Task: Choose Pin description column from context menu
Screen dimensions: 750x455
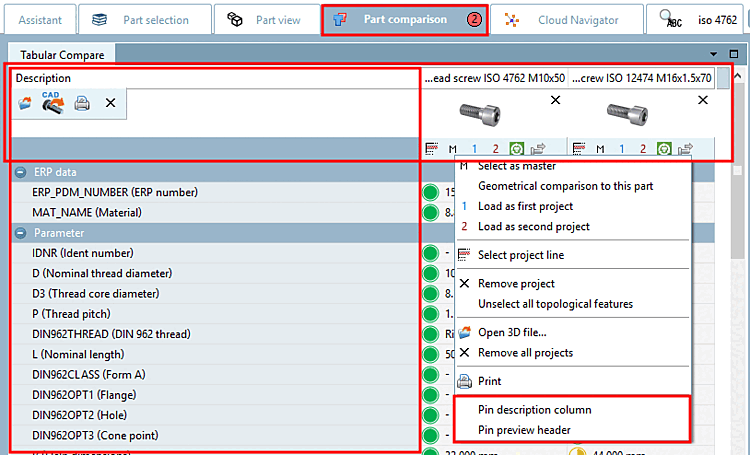Action: (534, 410)
